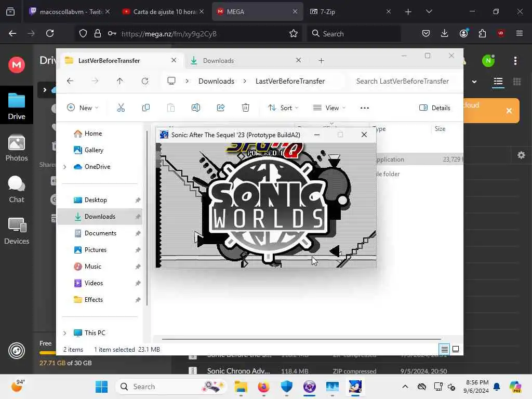Click the Downloads breadcrumb in address bar
The width and height of the screenshot is (532, 399).
click(216, 81)
